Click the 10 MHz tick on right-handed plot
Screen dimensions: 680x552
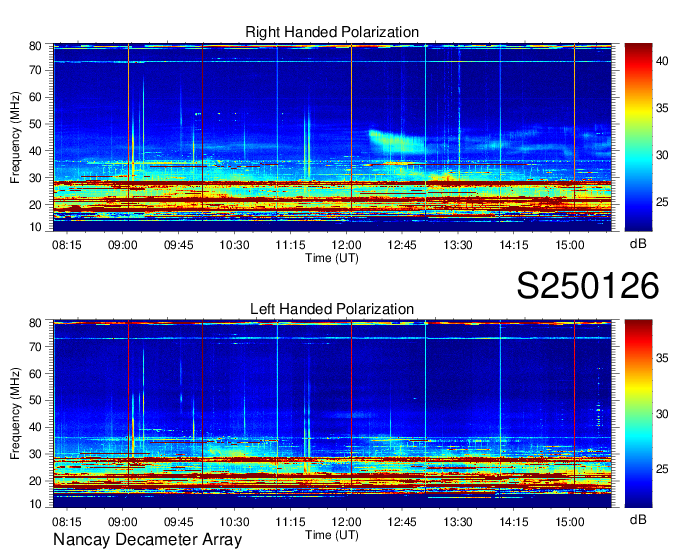35,227
